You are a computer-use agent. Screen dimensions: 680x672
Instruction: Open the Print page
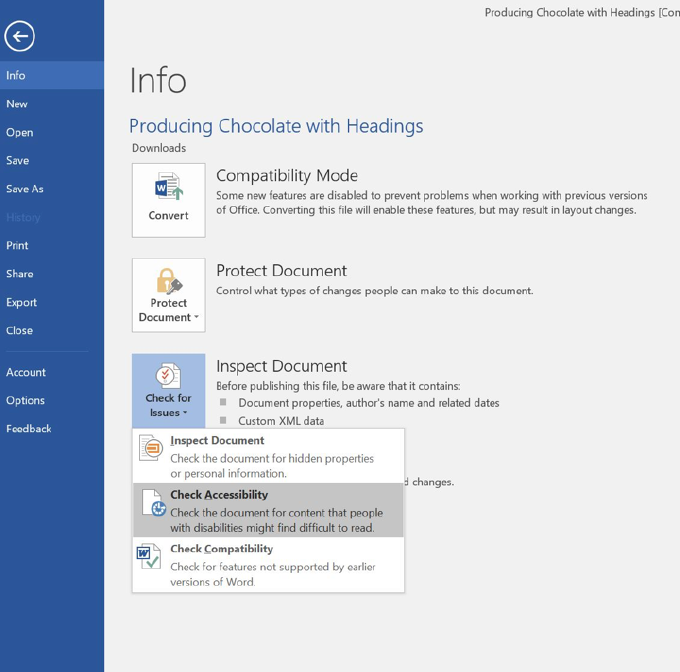click(x=52, y=245)
